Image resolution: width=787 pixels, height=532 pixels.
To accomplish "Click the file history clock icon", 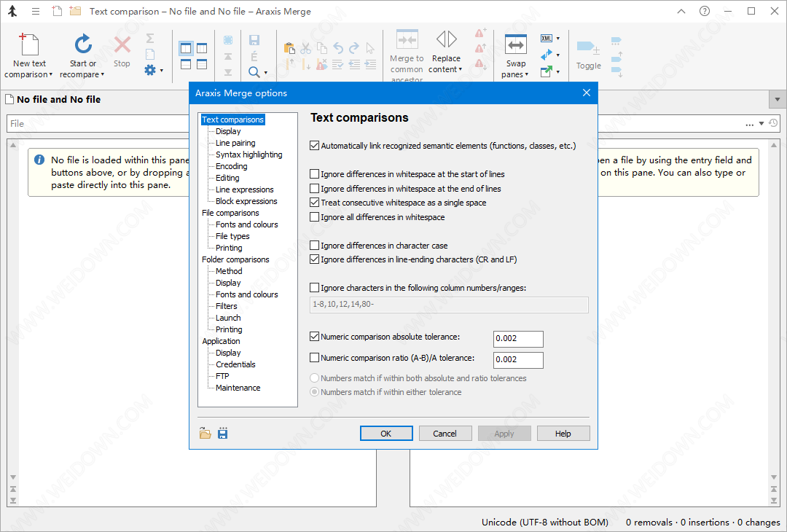I will click(773, 123).
